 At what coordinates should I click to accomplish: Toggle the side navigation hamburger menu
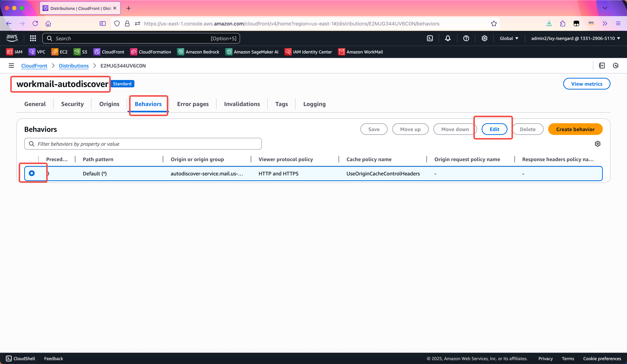coord(11,66)
